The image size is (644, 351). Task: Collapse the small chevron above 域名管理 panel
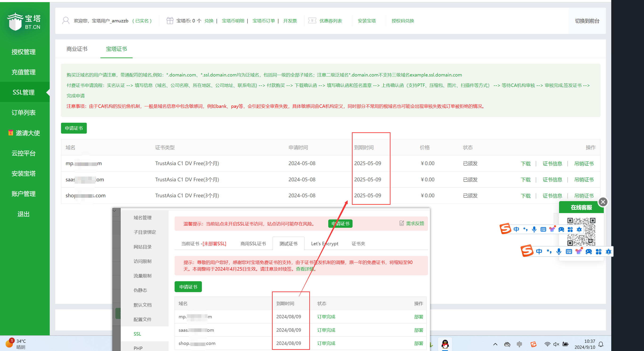pyautogui.click(x=114, y=210)
